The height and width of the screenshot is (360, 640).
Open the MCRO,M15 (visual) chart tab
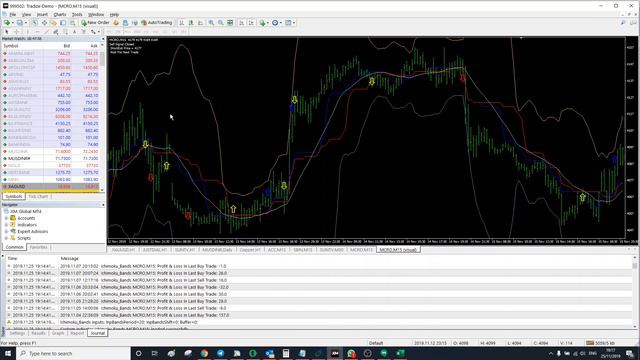[x=398, y=249]
